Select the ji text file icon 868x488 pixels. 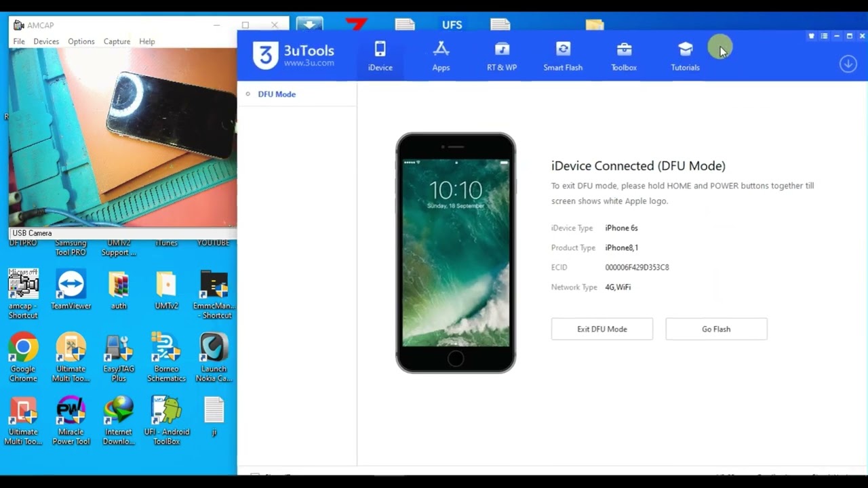click(214, 416)
